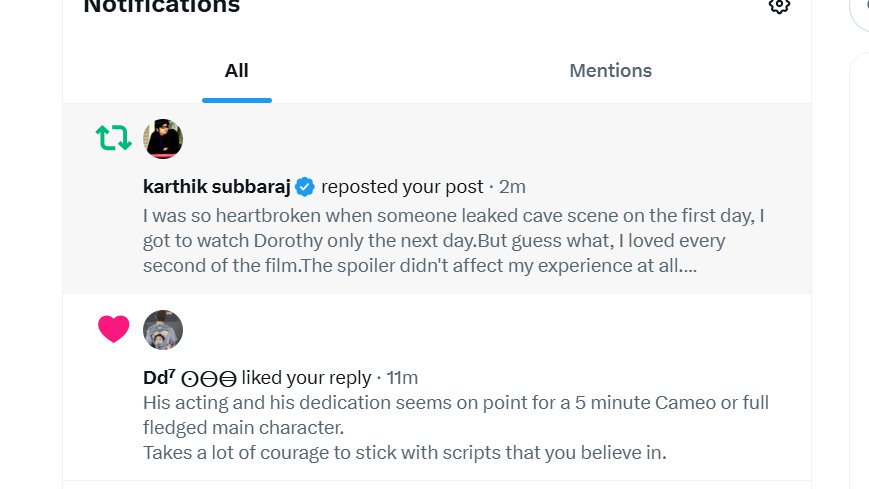Click the 'Takes a lot of courage' reply line
Viewport: 869px width, 489px height.
tap(405, 452)
